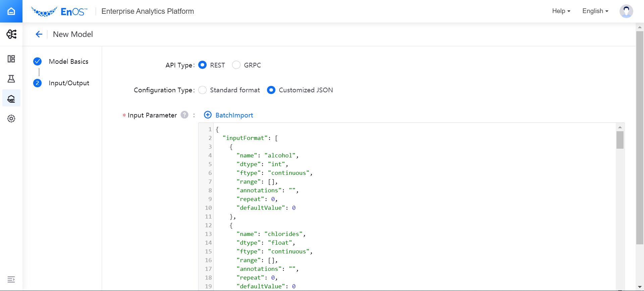644x291 pixels.
Task: Click the "chlorides" name line in editor
Action: [271, 234]
